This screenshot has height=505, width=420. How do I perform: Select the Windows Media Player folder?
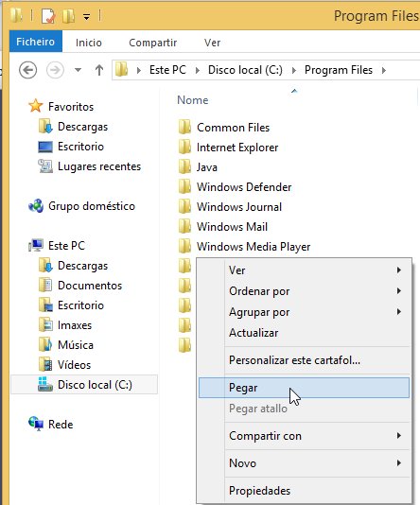[x=254, y=247]
